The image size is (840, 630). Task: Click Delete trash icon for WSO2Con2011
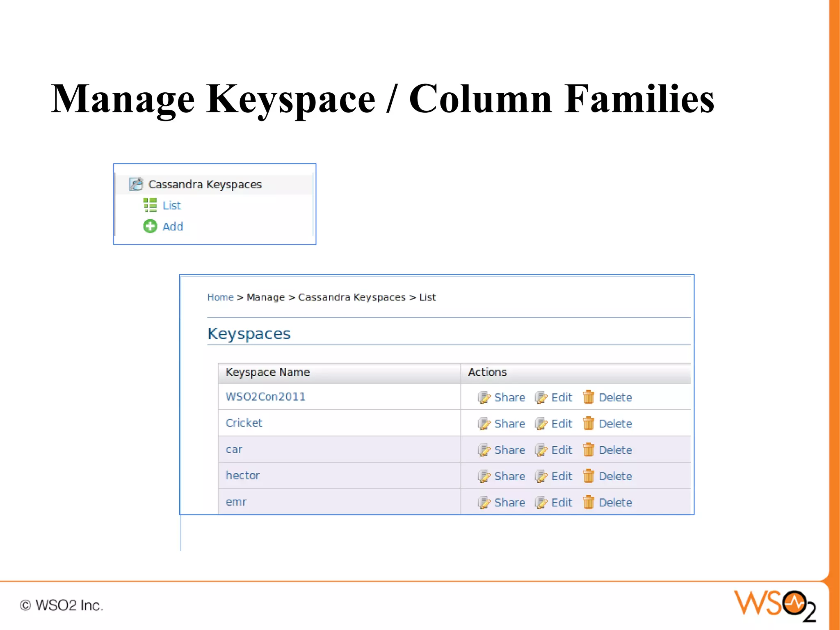(589, 397)
